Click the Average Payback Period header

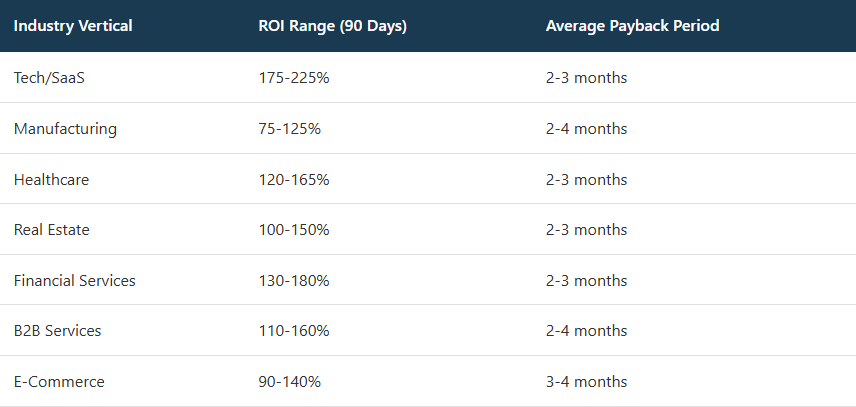coord(632,25)
